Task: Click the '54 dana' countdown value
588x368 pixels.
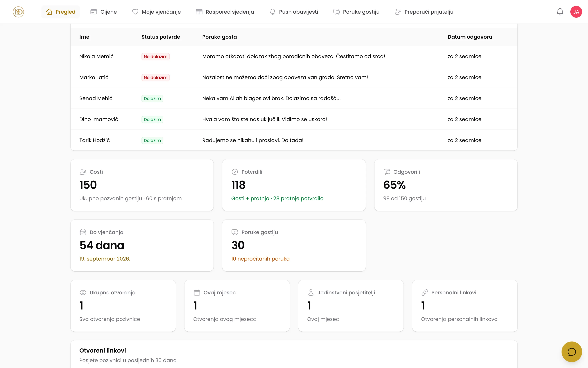Action: pyautogui.click(x=102, y=245)
